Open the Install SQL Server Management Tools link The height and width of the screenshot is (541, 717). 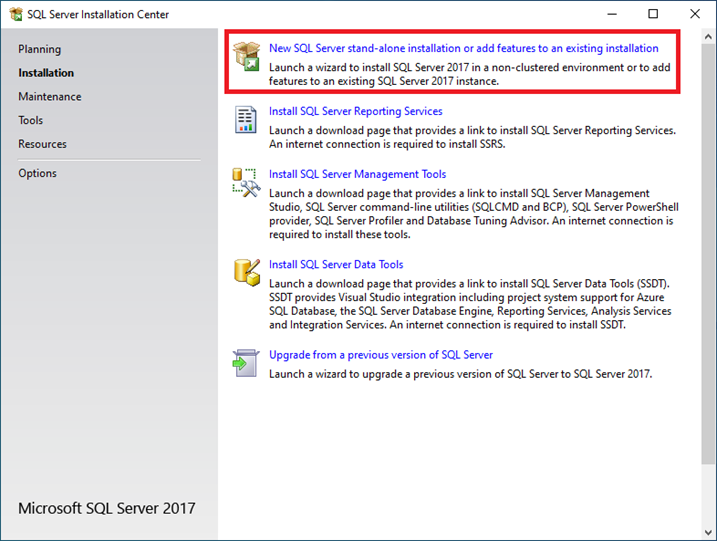tap(358, 174)
